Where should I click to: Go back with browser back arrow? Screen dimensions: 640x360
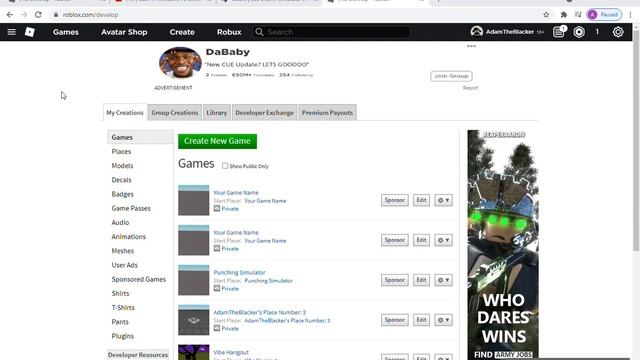click(x=10, y=15)
